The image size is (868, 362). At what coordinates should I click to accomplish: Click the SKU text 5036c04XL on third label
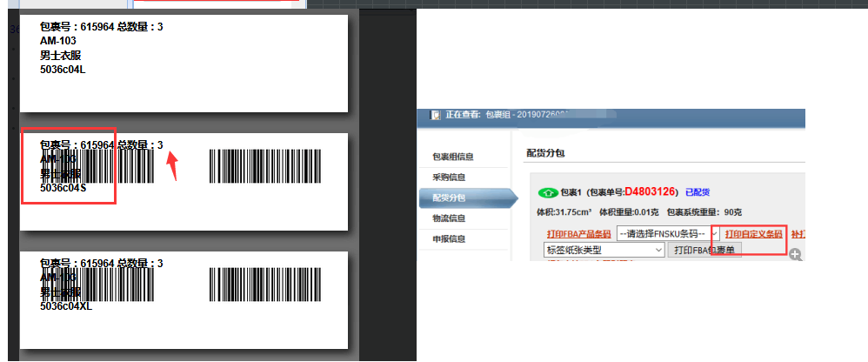pyautogui.click(x=66, y=306)
